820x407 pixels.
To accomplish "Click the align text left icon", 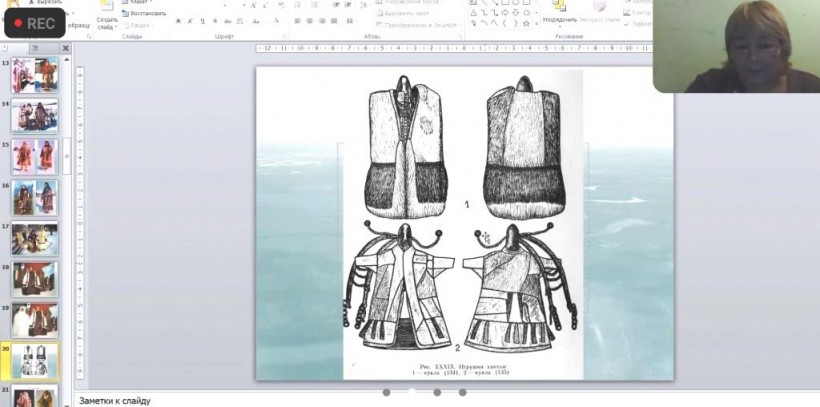I will [298, 21].
